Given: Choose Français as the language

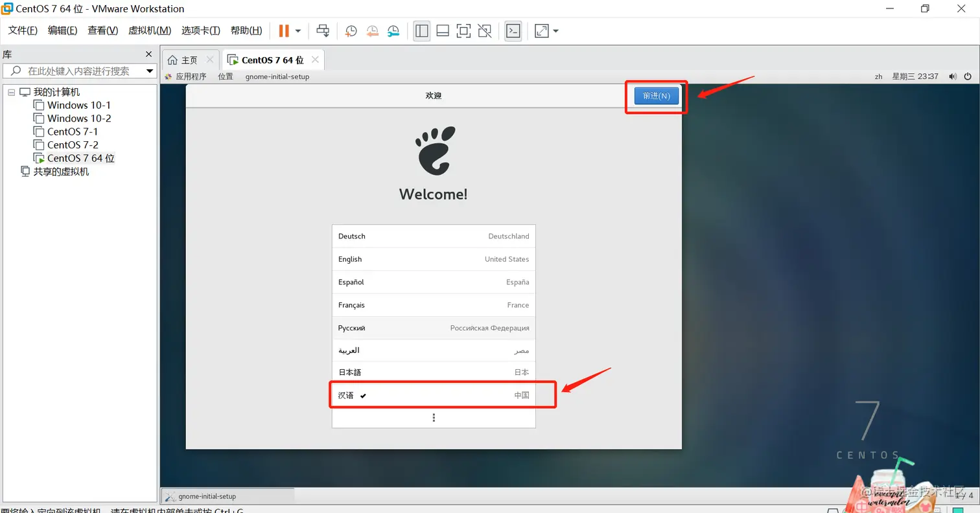Looking at the screenshot, I should (x=434, y=305).
